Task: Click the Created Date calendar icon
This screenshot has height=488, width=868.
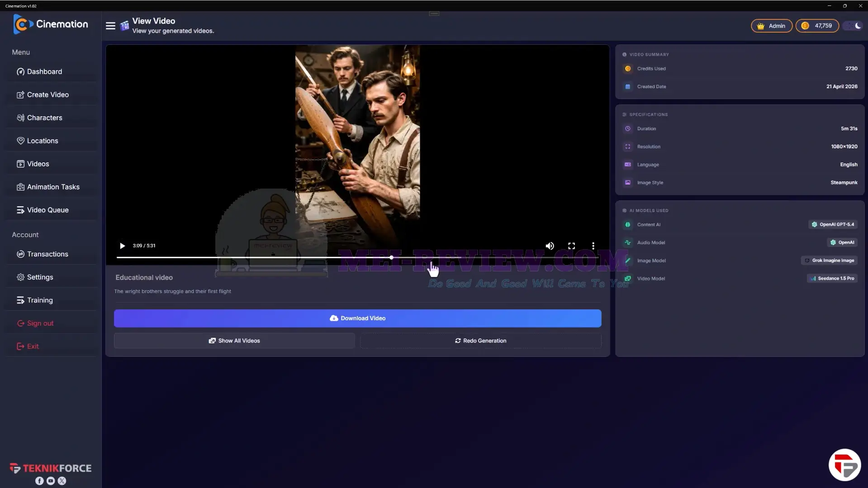Action: (x=627, y=86)
